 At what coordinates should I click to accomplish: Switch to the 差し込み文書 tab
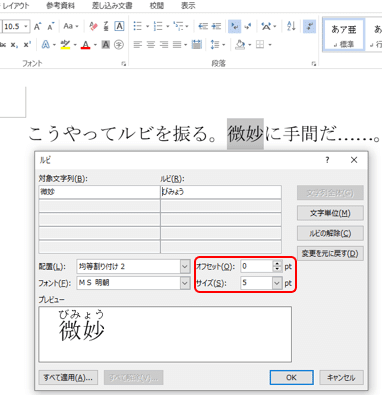112,6
